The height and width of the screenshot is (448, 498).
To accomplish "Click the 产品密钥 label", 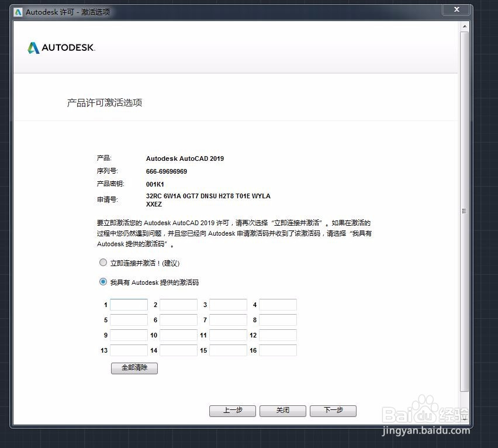I will pyautogui.click(x=110, y=184).
